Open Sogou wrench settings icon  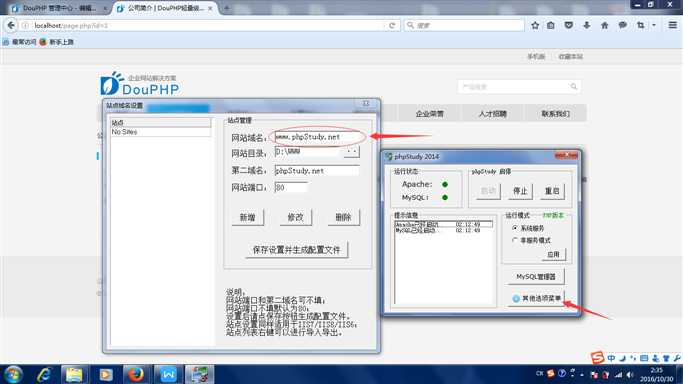(x=676, y=358)
